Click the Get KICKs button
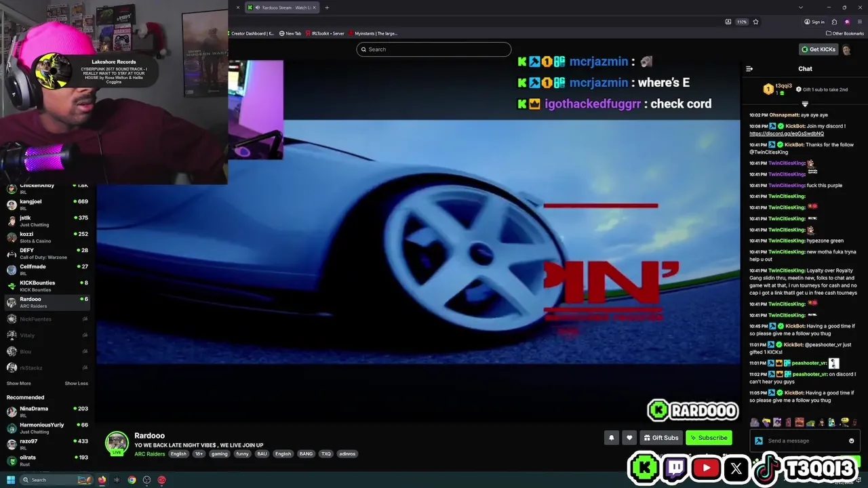 pyautogui.click(x=818, y=49)
